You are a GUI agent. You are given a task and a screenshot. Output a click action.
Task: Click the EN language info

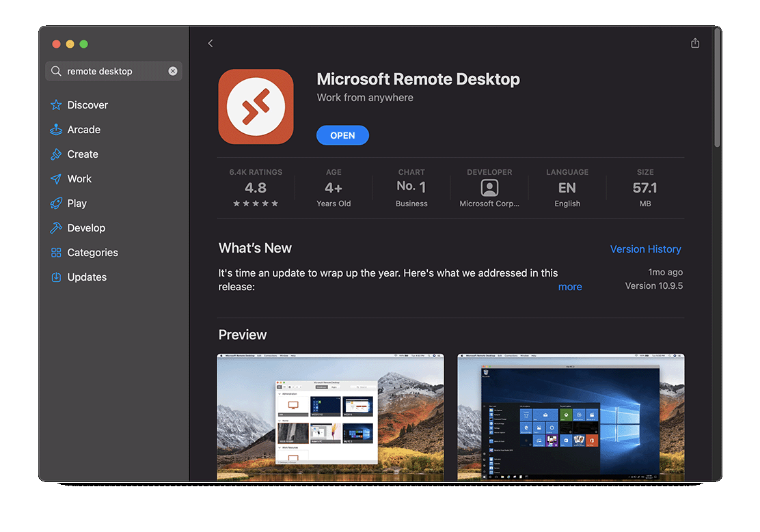[x=567, y=188]
